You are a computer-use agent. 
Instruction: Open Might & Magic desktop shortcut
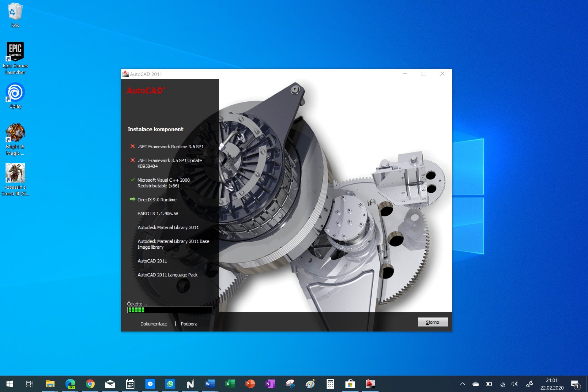(15, 139)
